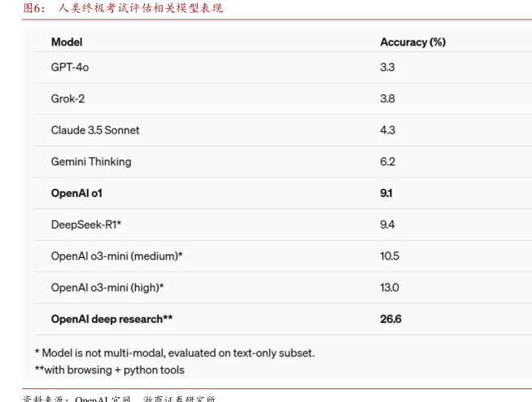Click the "with browsing + python tools" footnote
The height and width of the screenshot is (402, 532).
tap(110, 369)
